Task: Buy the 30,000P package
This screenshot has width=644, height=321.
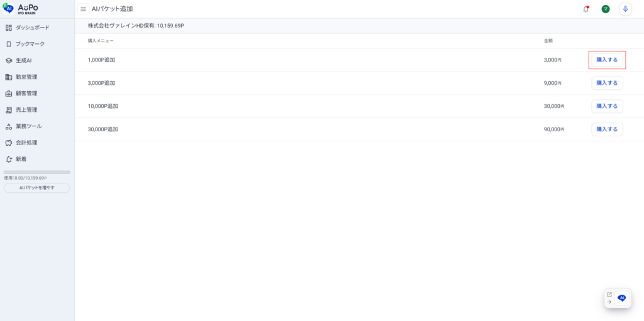Action: click(607, 129)
